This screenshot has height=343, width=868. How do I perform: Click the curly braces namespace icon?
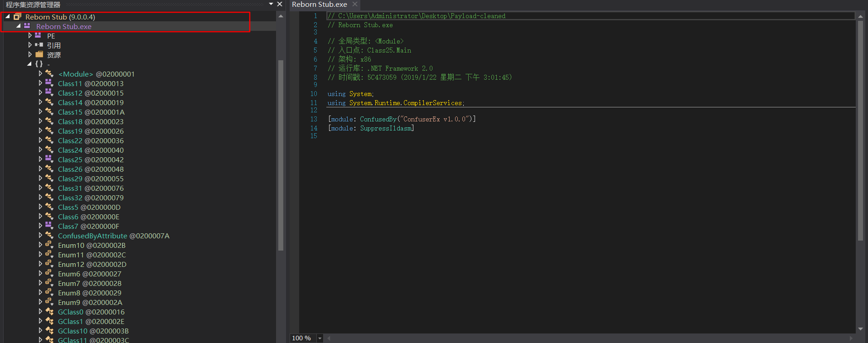coord(39,64)
